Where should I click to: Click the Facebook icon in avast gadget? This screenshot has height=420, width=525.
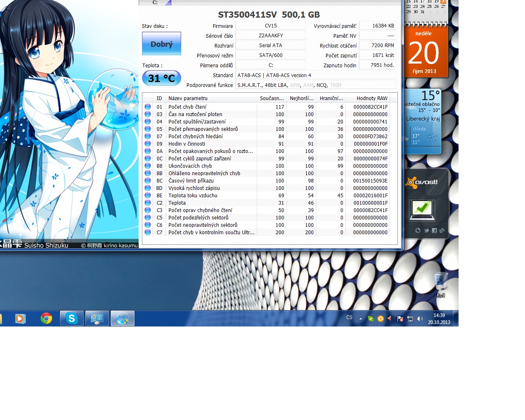434,231
